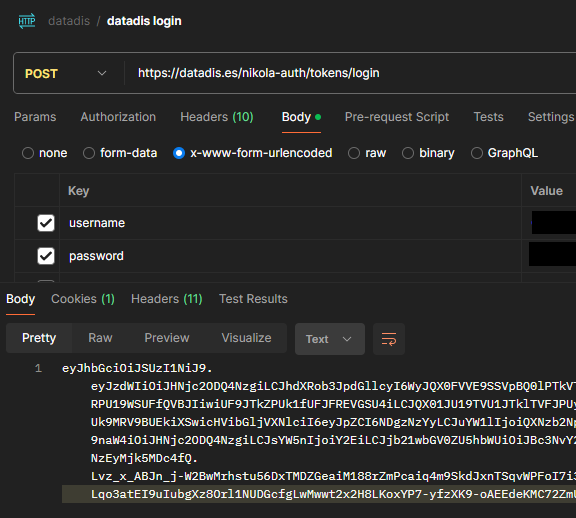The image size is (576, 518).
Task: Click the redacted password value cell
Action: (x=552, y=254)
